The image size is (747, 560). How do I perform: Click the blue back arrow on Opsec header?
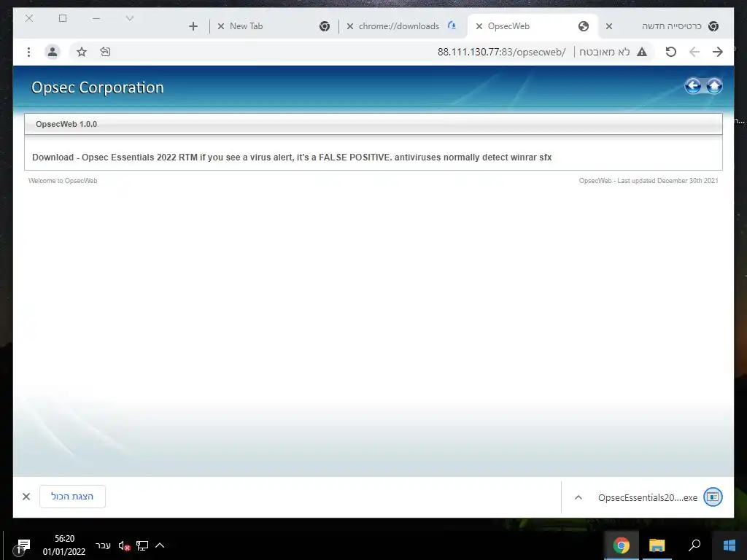[x=693, y=86]
